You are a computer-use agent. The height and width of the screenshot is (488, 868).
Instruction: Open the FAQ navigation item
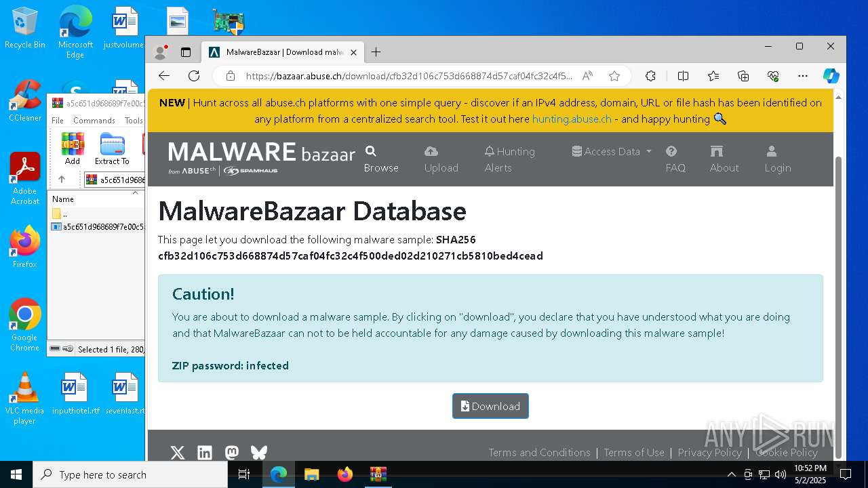point(675,159)
